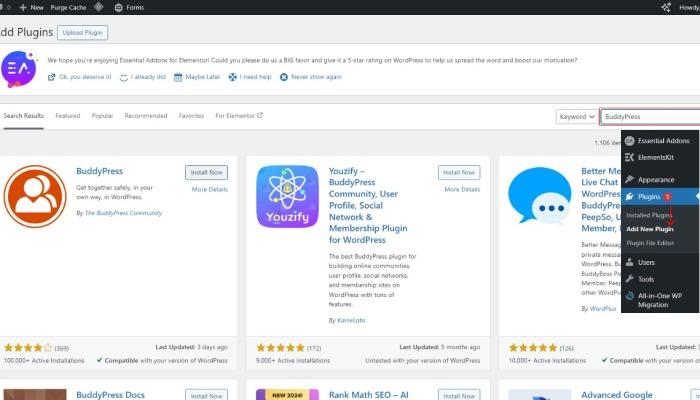Image resolution: width=700 pixels, height=400 pixels.
Task: Click the Upload Plugin button
Action: point(83,33)
